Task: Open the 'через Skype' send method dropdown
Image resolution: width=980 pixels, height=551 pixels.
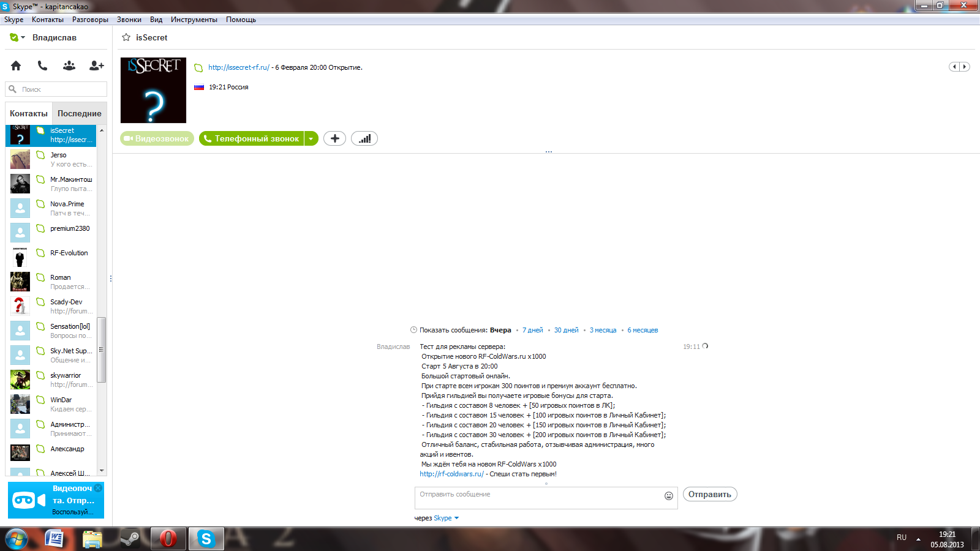Action: pos(446,518)
